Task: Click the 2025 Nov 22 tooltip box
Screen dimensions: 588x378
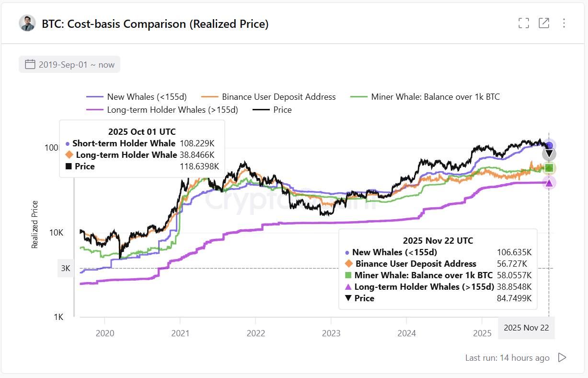Action: coord(438,269)
